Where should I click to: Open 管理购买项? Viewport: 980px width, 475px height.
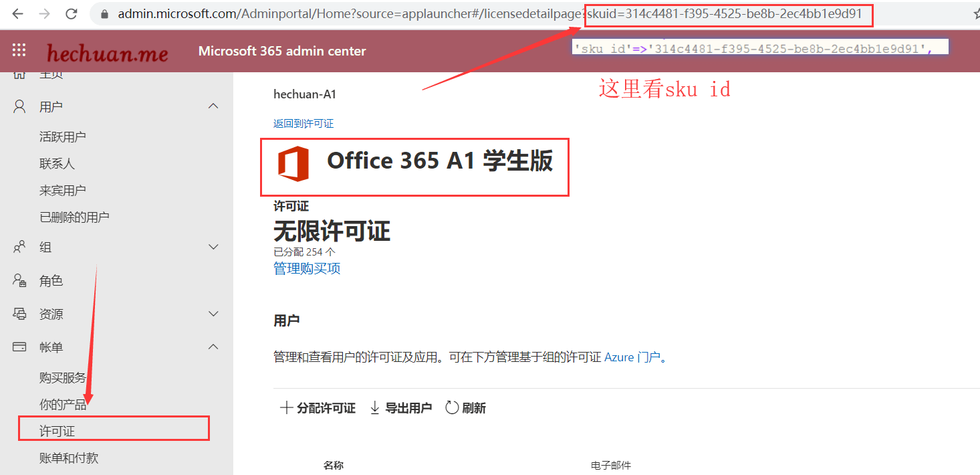(x=306, y=268)
